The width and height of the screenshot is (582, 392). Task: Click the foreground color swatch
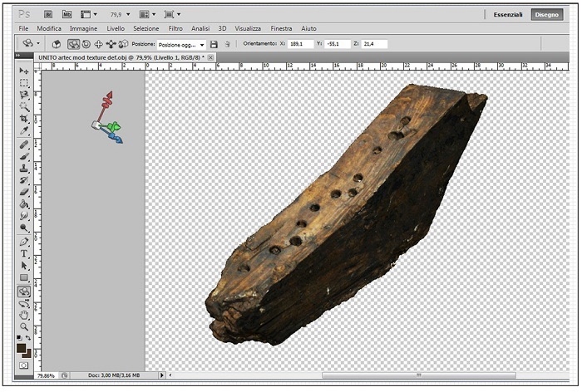click(21, 348)
